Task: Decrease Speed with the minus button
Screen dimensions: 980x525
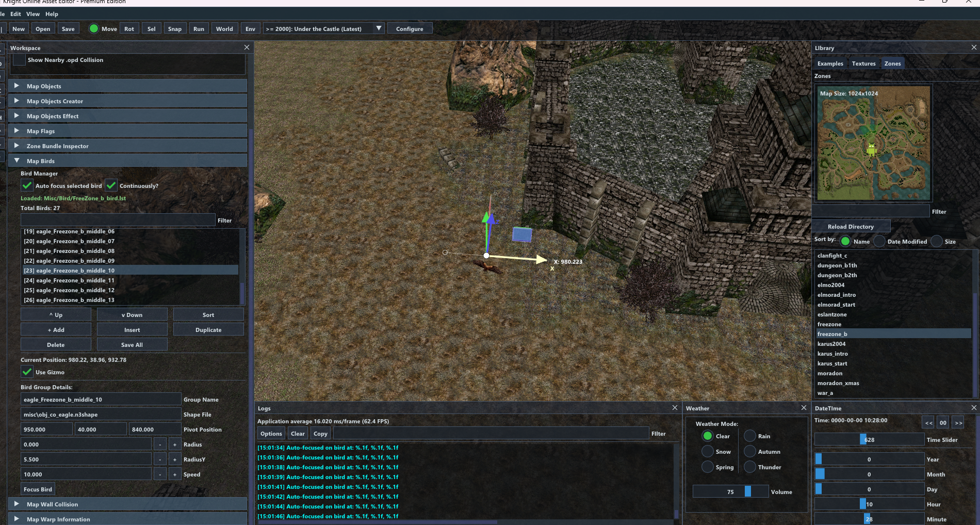Action: [160, 474]
